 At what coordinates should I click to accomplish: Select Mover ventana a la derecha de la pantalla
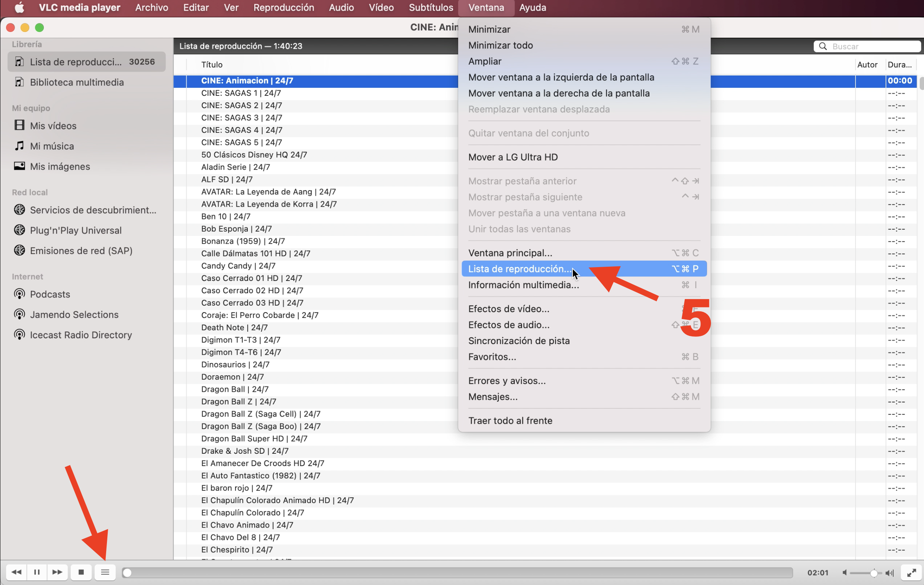tap(584, 94)
